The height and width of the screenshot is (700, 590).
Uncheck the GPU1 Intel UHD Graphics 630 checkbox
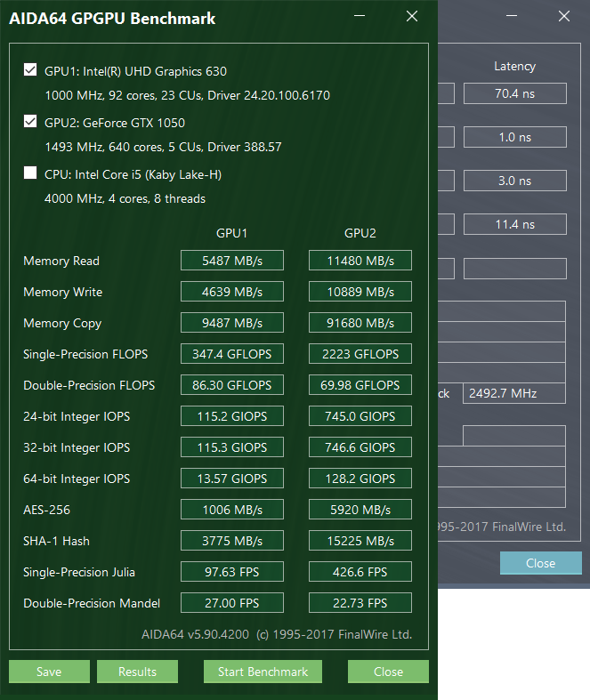point(30,70)
